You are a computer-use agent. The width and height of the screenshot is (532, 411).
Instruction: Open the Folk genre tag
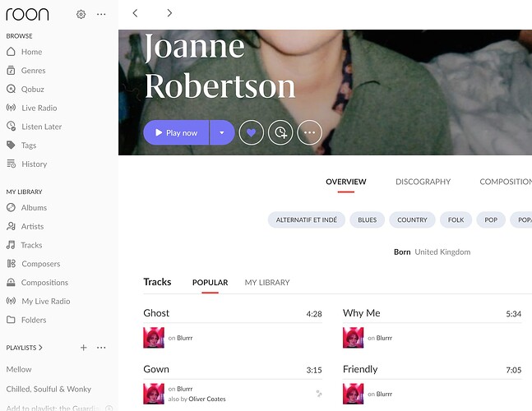456,219
